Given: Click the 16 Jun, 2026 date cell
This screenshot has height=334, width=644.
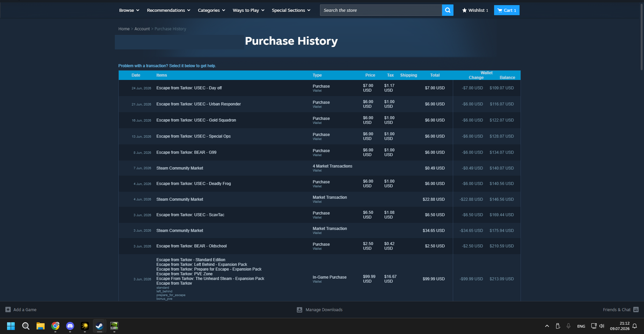Looking at the screenshot, I should click(141, 120).
